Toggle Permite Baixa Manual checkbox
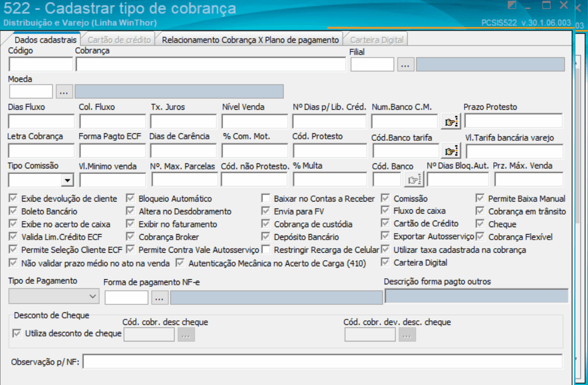 480,198
